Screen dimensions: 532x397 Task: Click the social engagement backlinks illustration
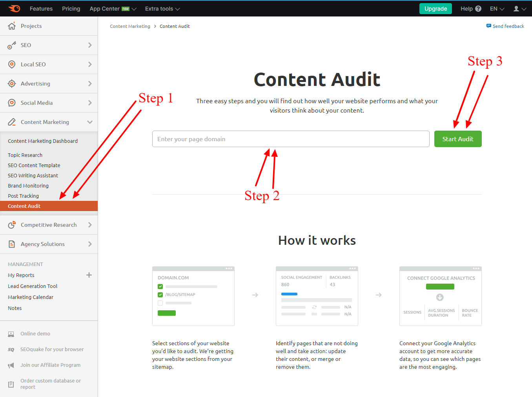coord(317,296)
